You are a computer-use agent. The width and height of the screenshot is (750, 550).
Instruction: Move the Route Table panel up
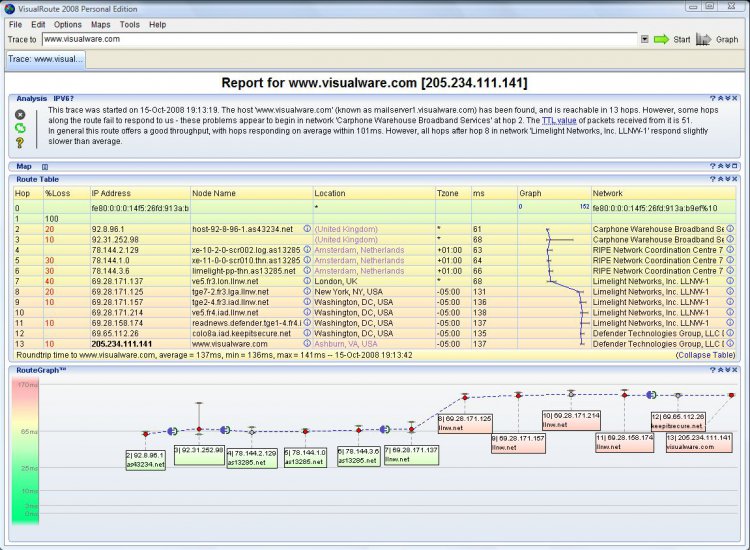coord(720,179)
